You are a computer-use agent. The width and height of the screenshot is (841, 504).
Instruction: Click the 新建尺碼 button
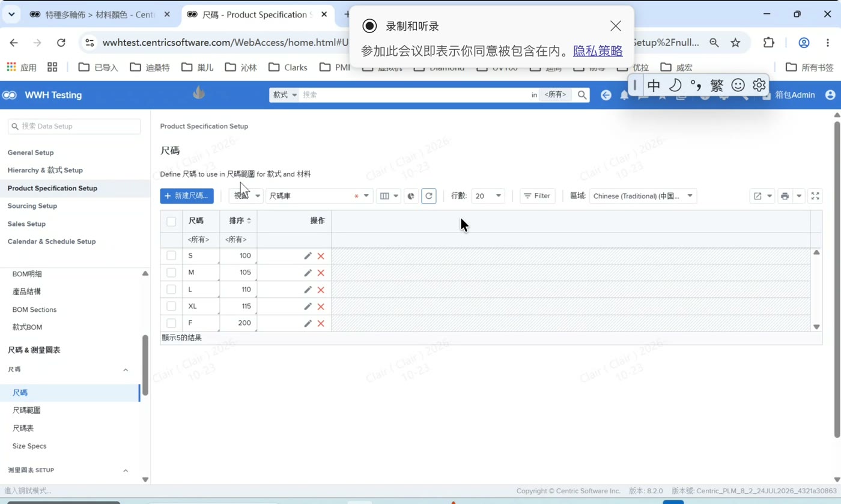[187, 196]
